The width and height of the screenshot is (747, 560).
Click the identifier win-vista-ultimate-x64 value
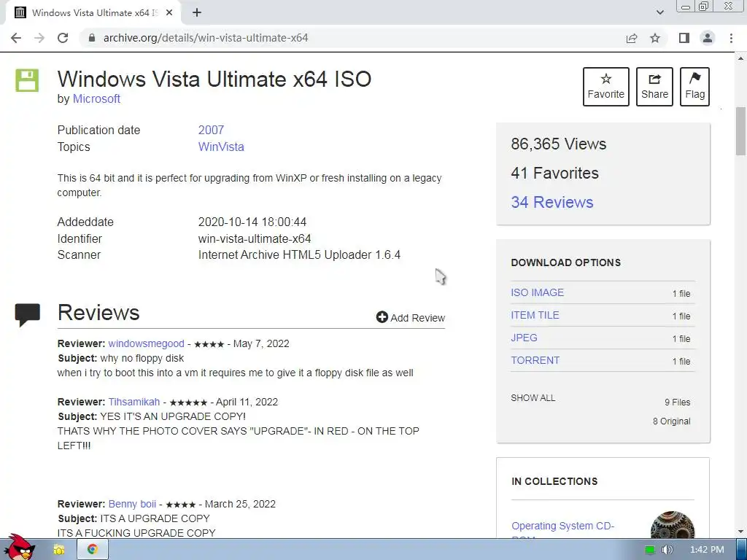(x=255, y=238)
